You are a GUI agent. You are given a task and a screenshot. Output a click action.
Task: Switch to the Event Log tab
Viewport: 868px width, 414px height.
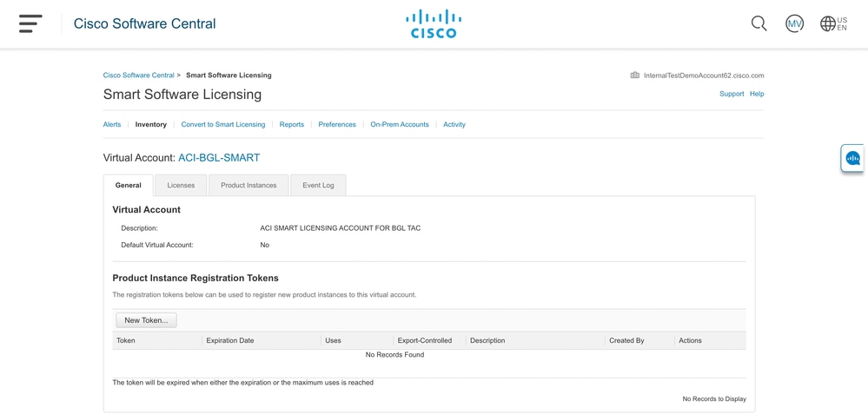pyautogui.click(x=318, y=185)
